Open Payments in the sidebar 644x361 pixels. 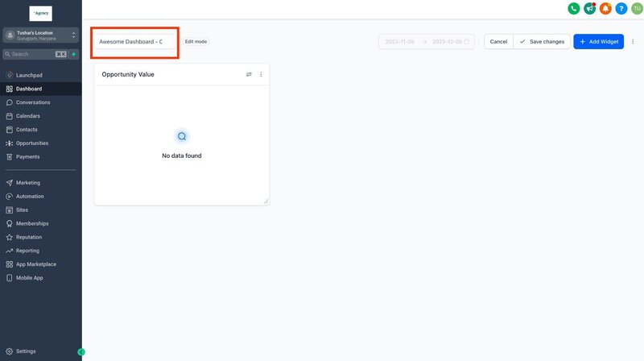[x=28, y=156]
